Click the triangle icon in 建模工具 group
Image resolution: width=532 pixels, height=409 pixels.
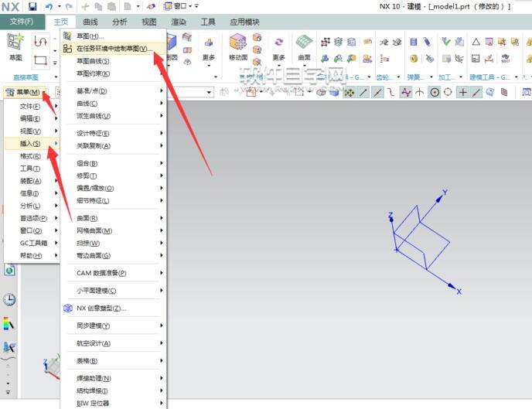point(476,42)
